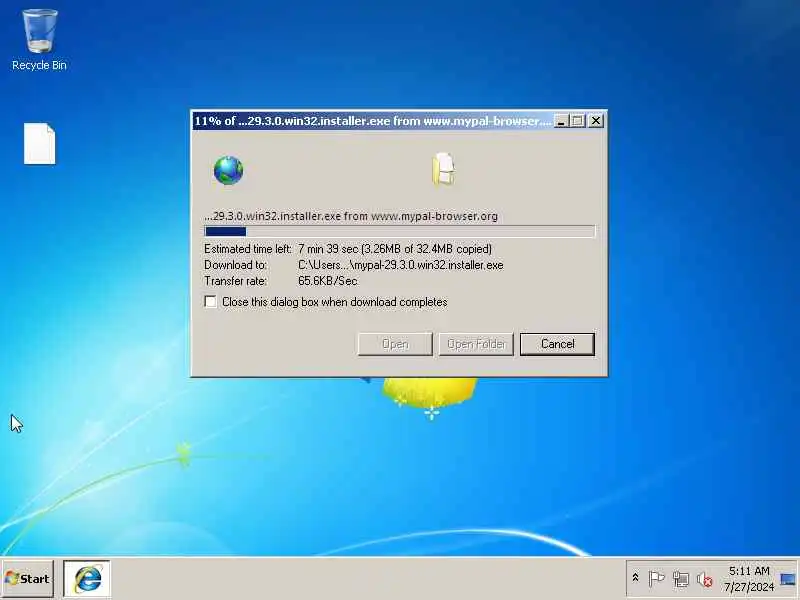This screenshot has height=600, width=800.
Task: Open Internet Explorer from the taskbar
Action: tap(87, 579)
